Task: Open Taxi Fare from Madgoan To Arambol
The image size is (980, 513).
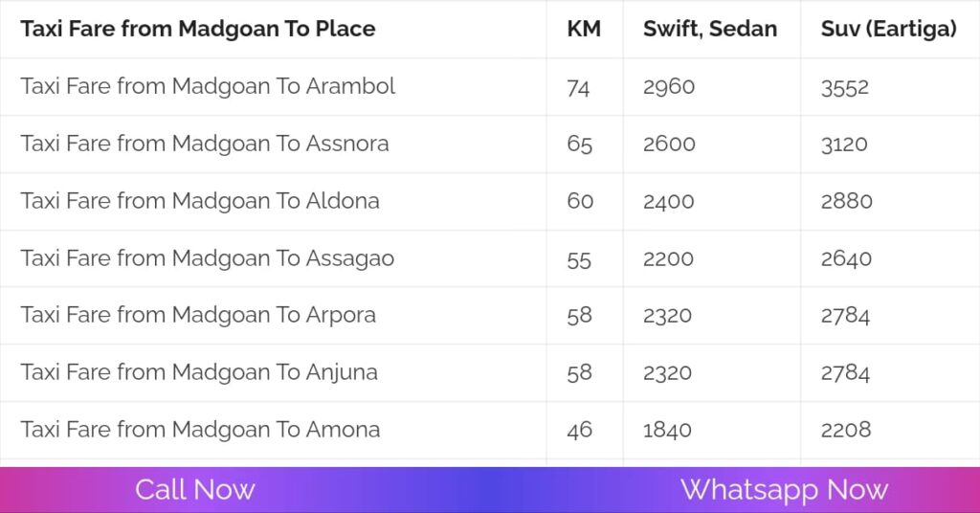Action: click(208, 87)
